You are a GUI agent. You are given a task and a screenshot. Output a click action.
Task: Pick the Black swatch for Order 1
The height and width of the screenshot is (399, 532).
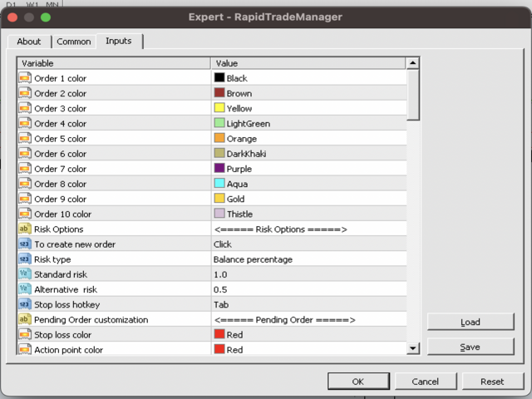[x=219, y=77]
